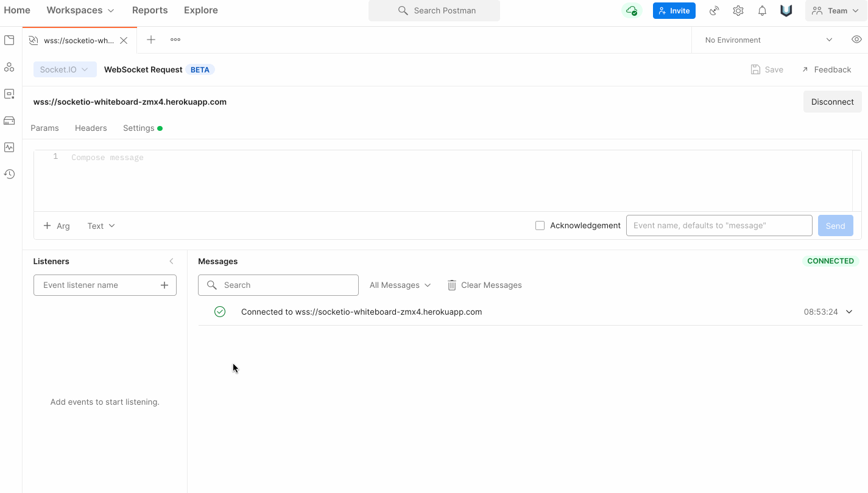This screenshot has width=868, height=493.
Task: Open the capture requests and cookies proxy
Action: click(x=713, y=10)
